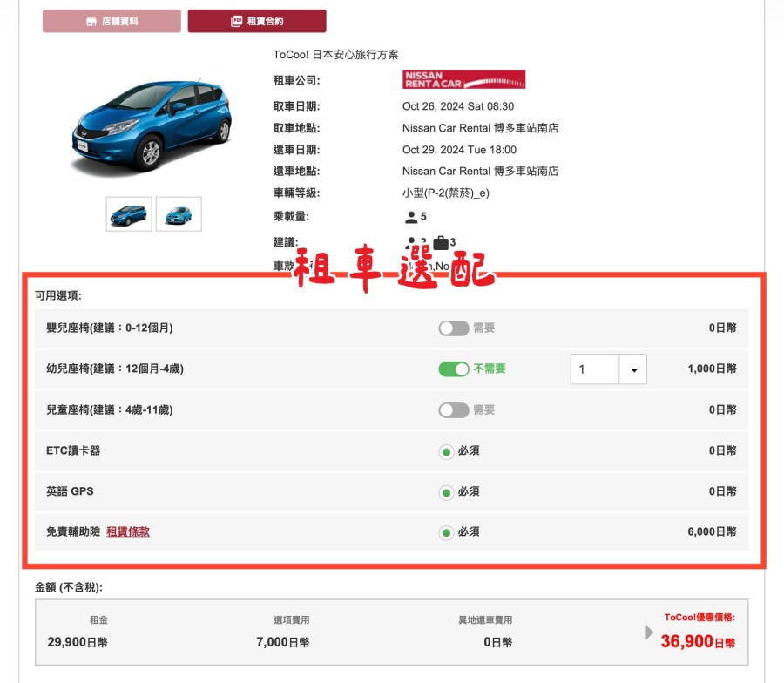784x683 pixels.
Task: Click the 異地還車費用 0日幣 value
Action: (x=498, y=643)
